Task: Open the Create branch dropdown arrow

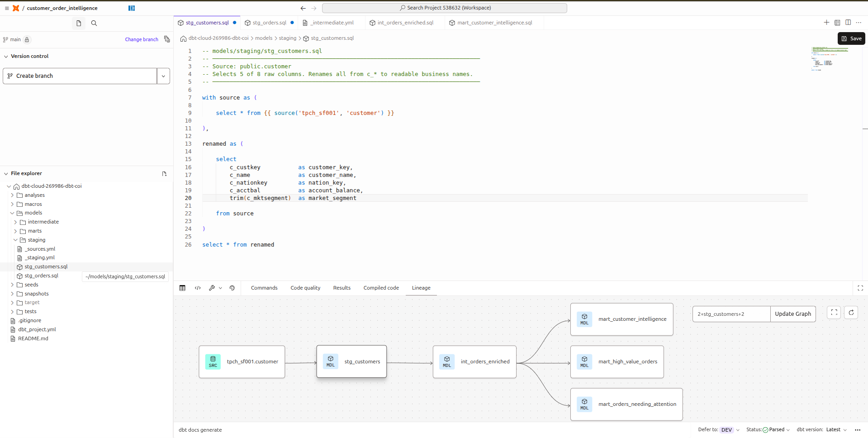Action: [x=163, y=76]
